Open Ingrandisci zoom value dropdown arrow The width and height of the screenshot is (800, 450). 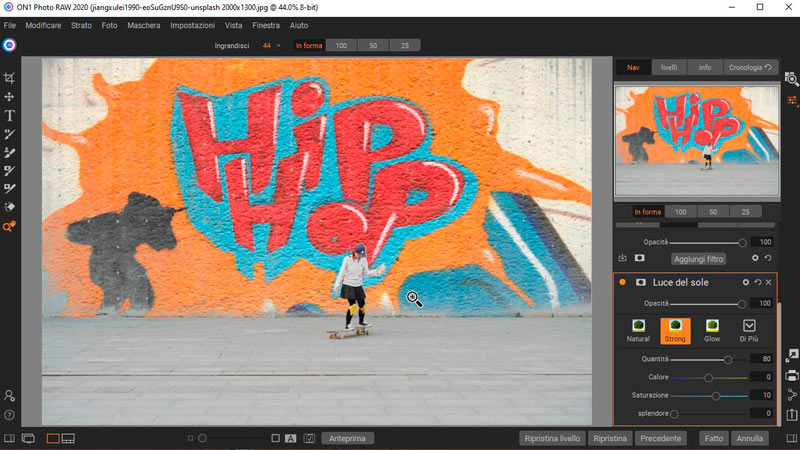(x=279, y=45)
